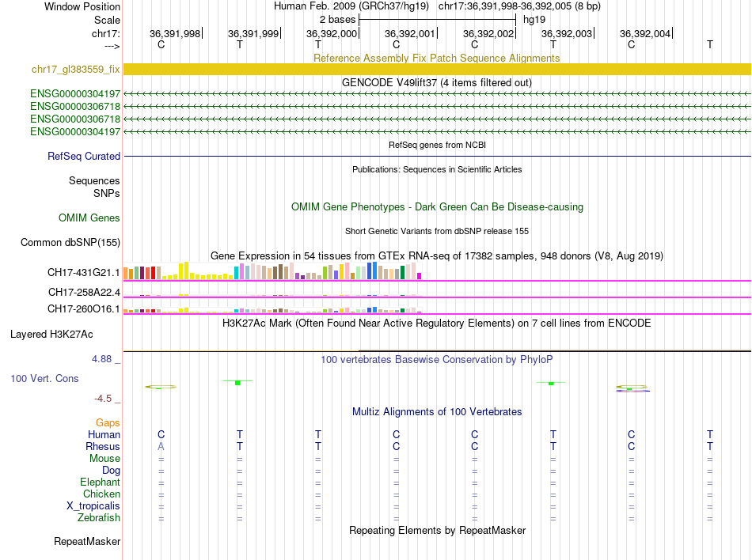Image resolution: width=752 pixels, height=560 pixels.
Task: Click the OMIM Genes track label
Action: tap(89, 218)
